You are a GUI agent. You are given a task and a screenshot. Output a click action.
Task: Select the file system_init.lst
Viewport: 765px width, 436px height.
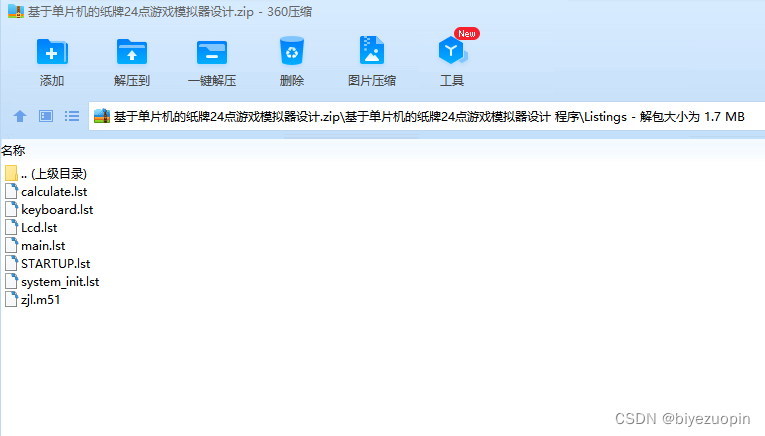click(60, 282)
